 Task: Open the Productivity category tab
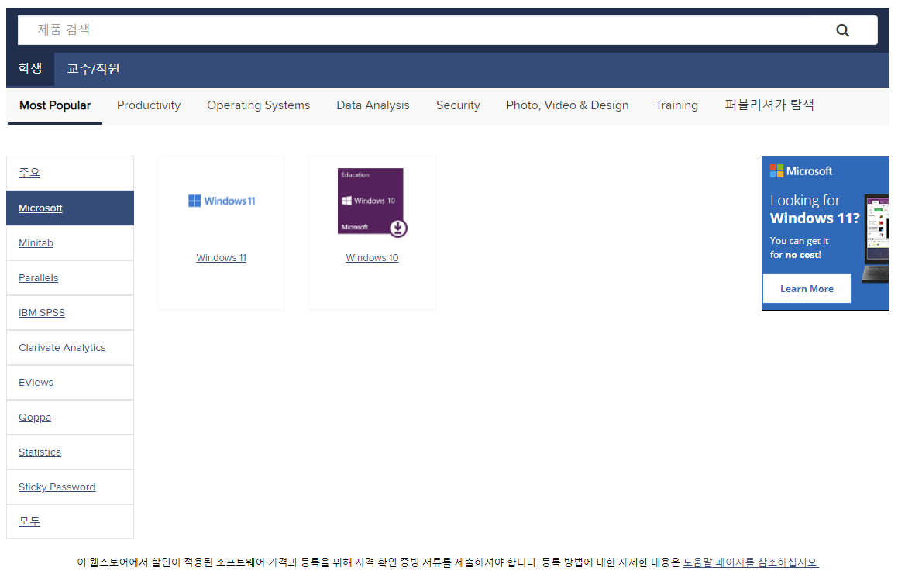(x=149, y=105)
